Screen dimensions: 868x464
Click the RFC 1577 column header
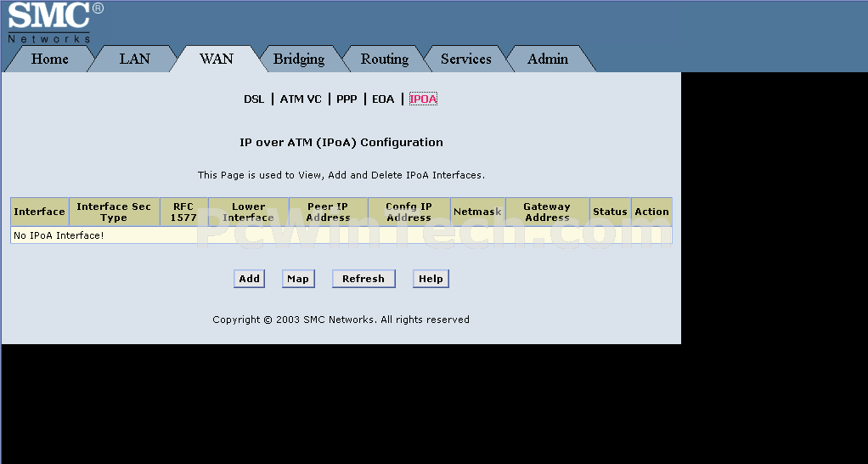(x=184, y=212)
